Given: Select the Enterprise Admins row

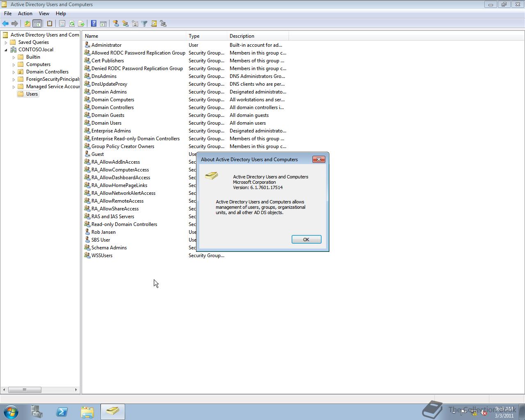Looking at the screenshot, I should click(x=186, y=131).
